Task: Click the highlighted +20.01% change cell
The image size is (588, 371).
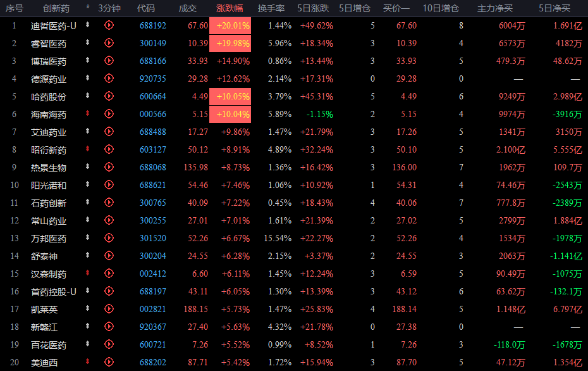Action: [x=230, y=25]
